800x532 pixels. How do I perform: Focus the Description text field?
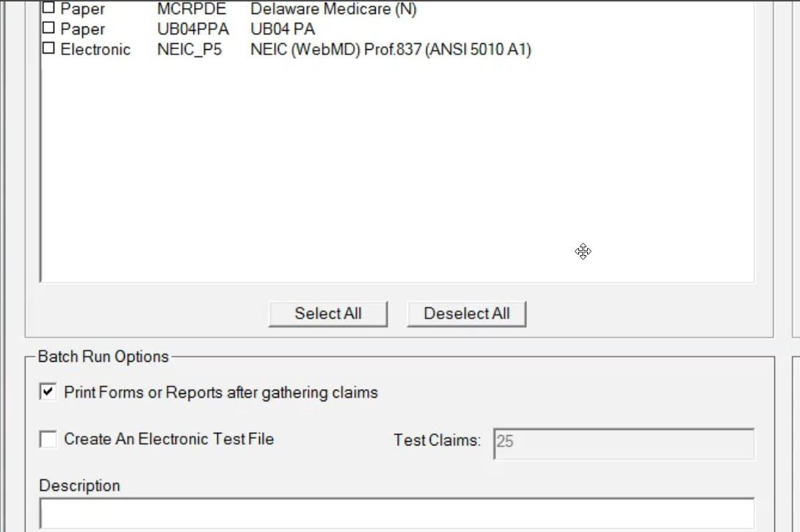(396, 514)
